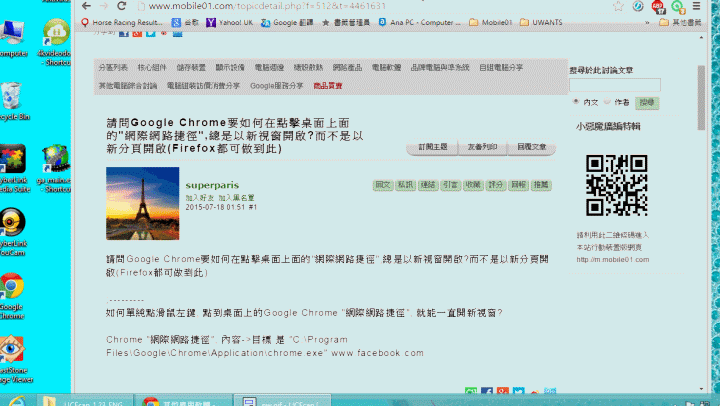Open CyberLink YouCam desktop icon
Image resolution: width=720 pixels, height=406 pixels.
coord(12,232)
